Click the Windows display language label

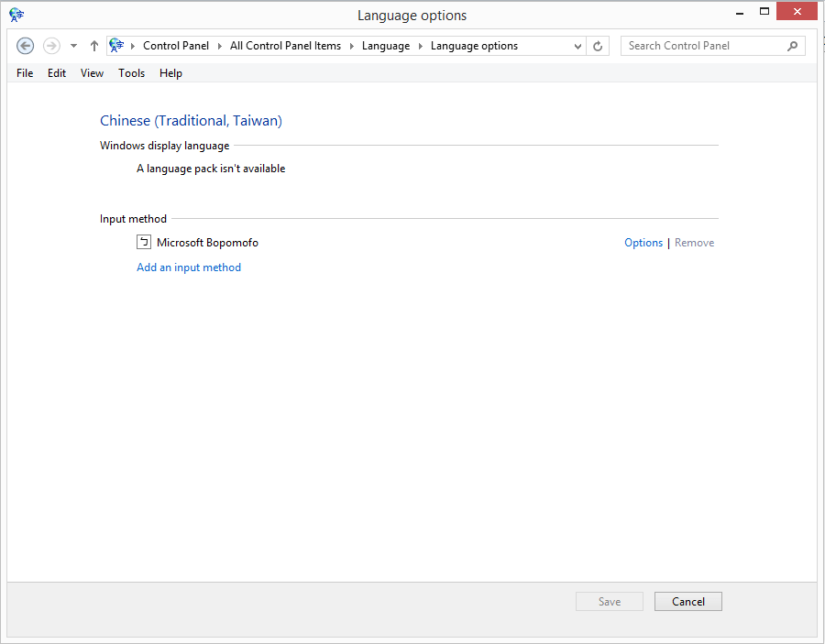(165, 146)
